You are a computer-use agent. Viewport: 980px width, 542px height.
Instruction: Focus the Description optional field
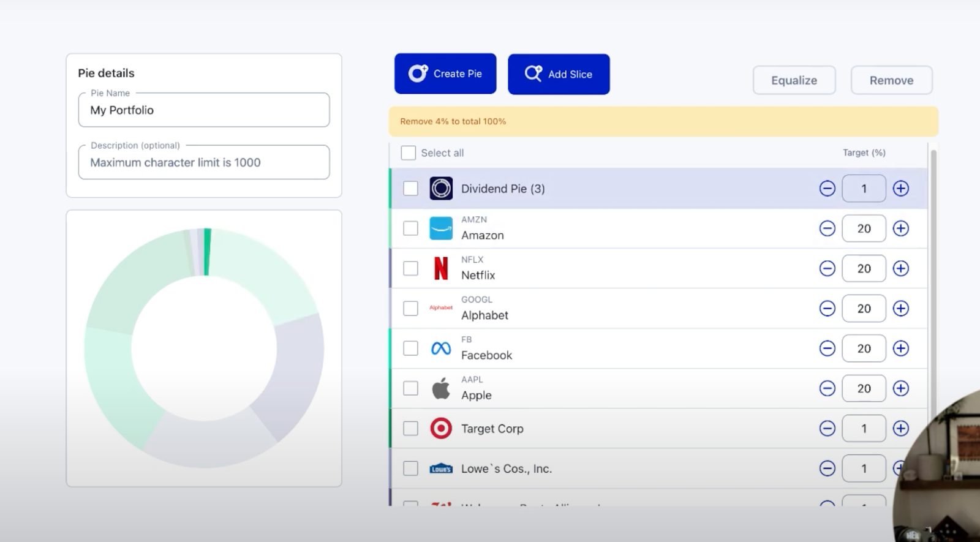(204, 162)
